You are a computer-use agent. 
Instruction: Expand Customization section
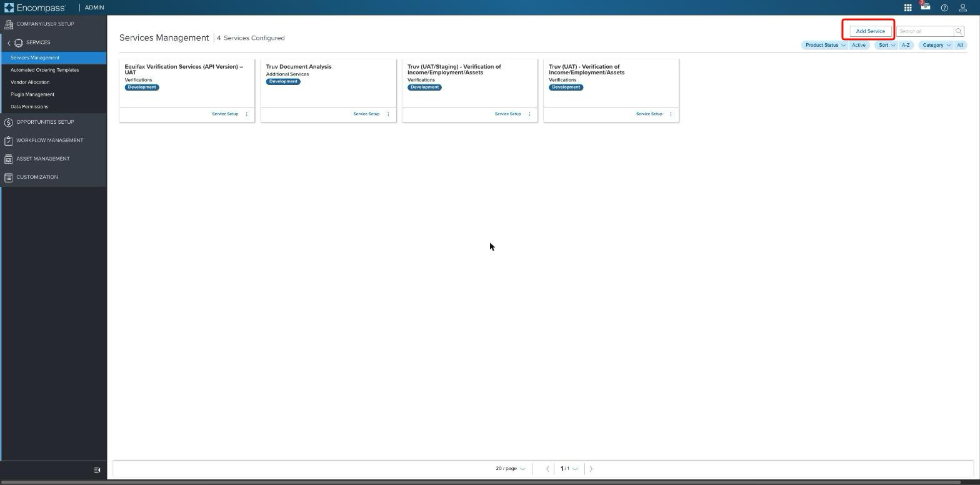(54, 177)
